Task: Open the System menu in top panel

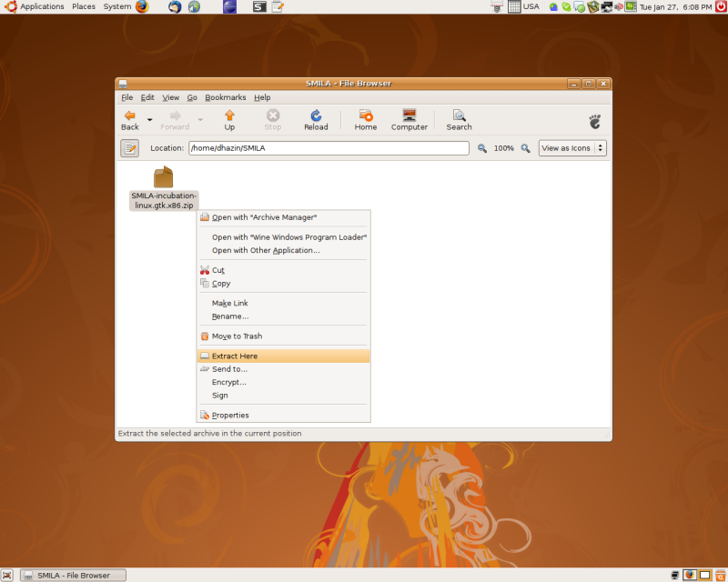Action: point(117,6)
